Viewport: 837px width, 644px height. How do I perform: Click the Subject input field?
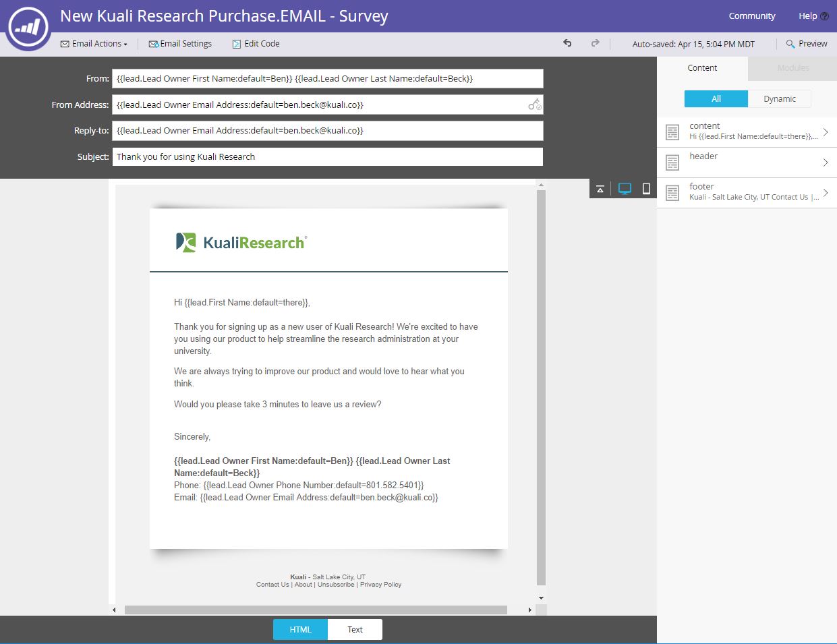tap(328, 156)
